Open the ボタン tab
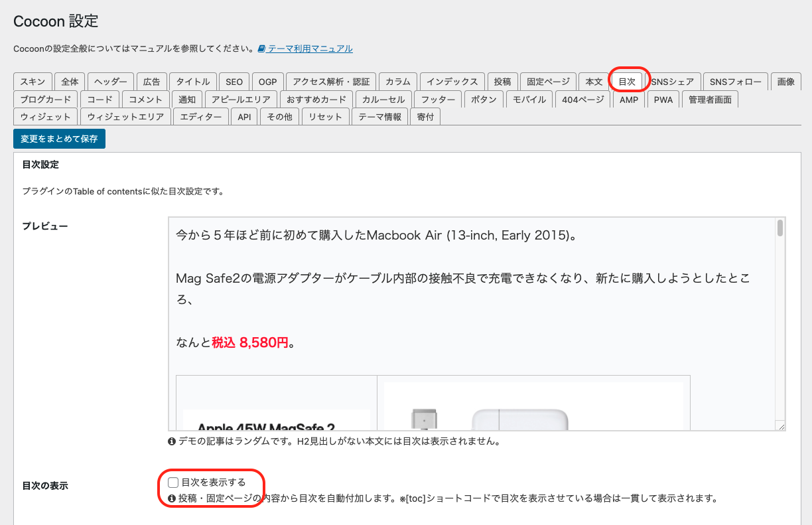The image size is (812, 525). [x=484, y=100]
